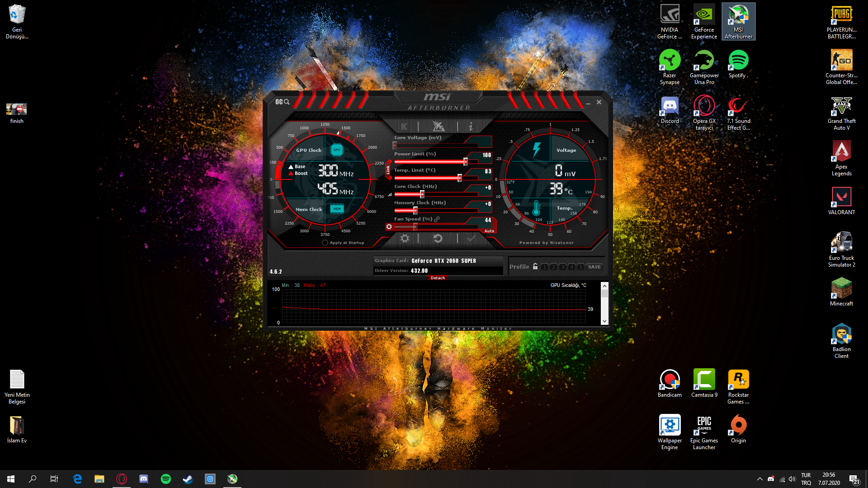Click the GeForce RTX 2060 SUPER card name
Screen dimensions: 868x488
click(x=443, y=261)
